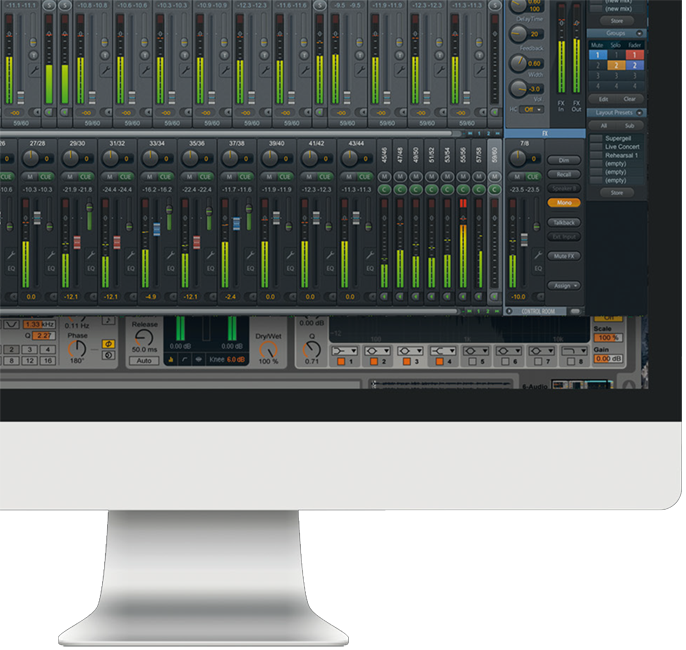Toggle mute M on narrow channel 47/48
Viewport: 686px width, 650px height.
point(400,177)
